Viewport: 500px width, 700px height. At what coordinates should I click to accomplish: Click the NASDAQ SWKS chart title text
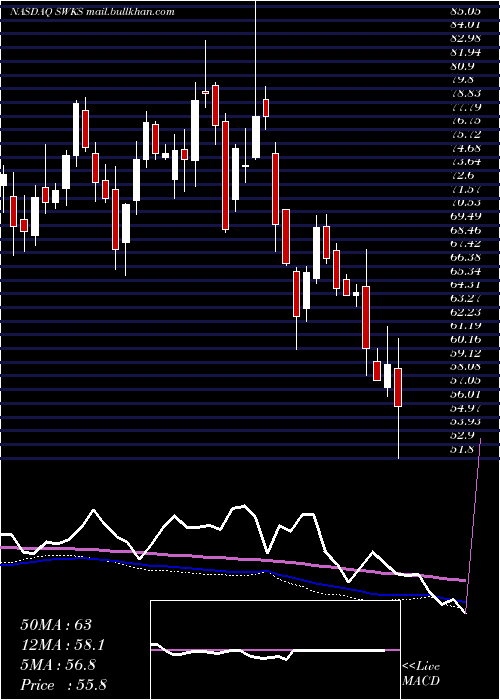(x=92, y=12)
